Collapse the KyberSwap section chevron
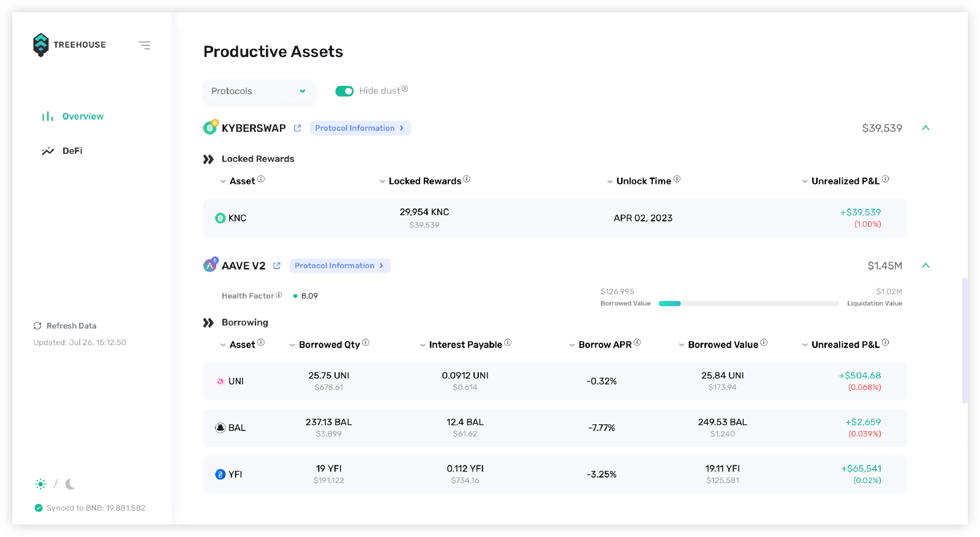The width and height of the screenshot is (980, 537). [x=925, y=128]
